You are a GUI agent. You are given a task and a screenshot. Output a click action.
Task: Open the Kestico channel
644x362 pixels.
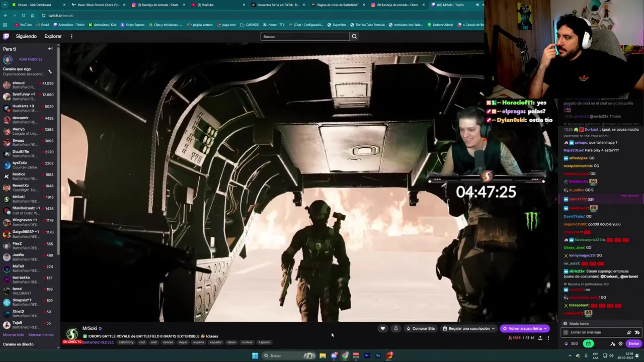(29, 176)
